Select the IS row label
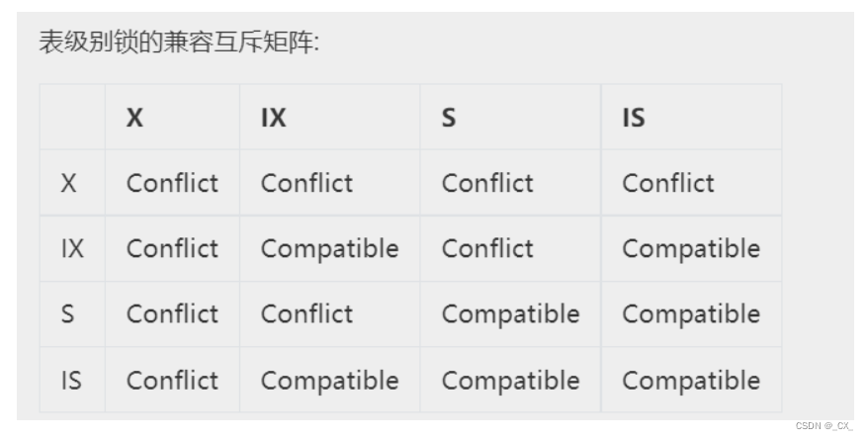This screenshot has height=440, width=868. 71,380
